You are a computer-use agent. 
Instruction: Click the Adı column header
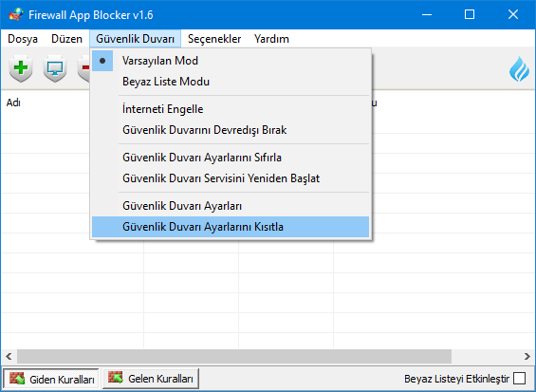point(13,103)
